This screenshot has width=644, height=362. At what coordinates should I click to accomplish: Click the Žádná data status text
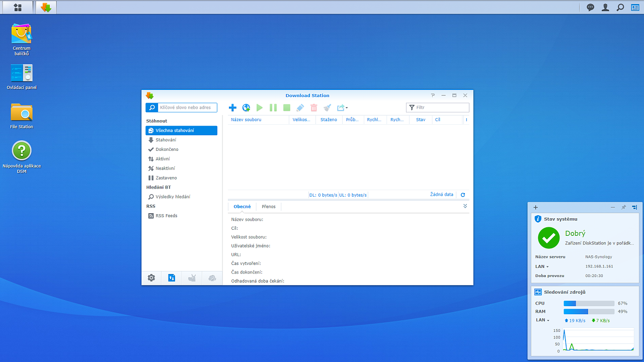[x=442, y=195]
